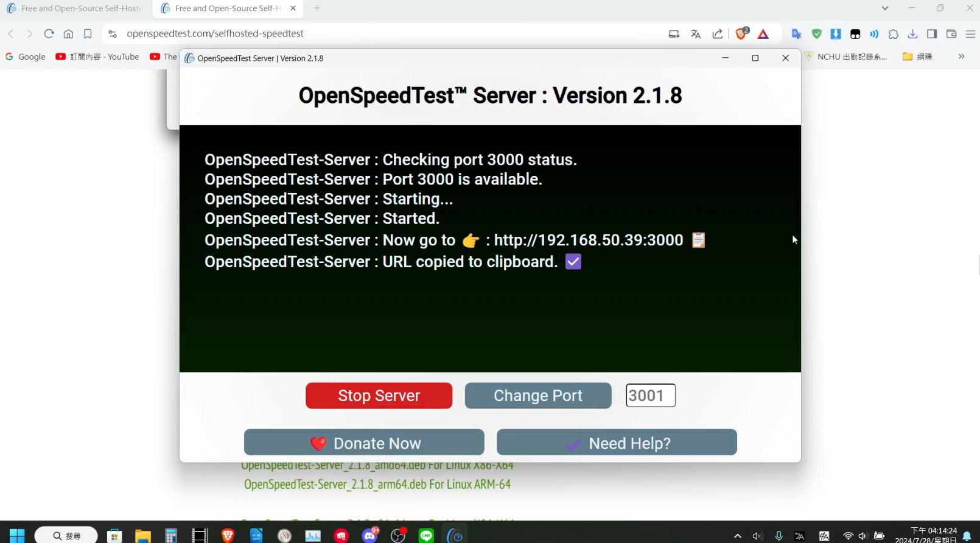Open Calculator from the taskbar
Screen dimensions: 980x543
click(171, 536)
